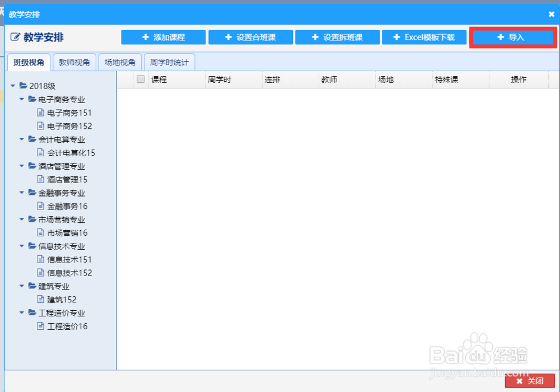Click the folder icon of 信息技术专业
The width and height of the screenshot is (560, 392).
pyautogui.click(x=32, y=246)
